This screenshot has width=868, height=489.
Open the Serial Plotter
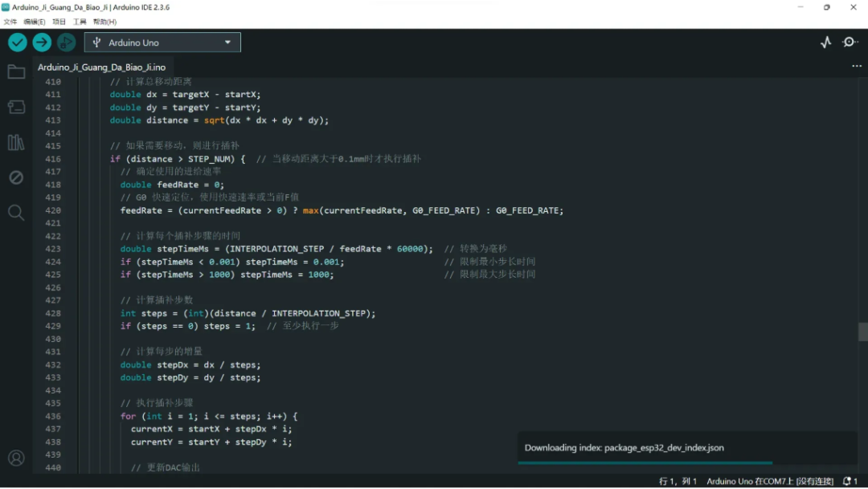pos(825,43)
